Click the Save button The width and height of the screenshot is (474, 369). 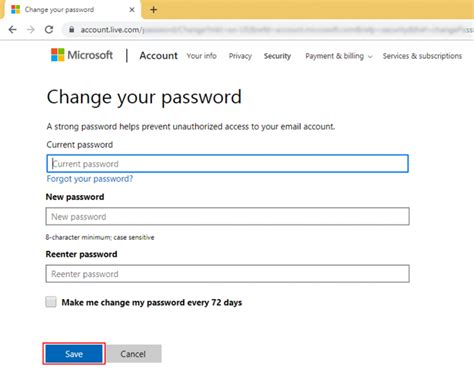(74, 354)
